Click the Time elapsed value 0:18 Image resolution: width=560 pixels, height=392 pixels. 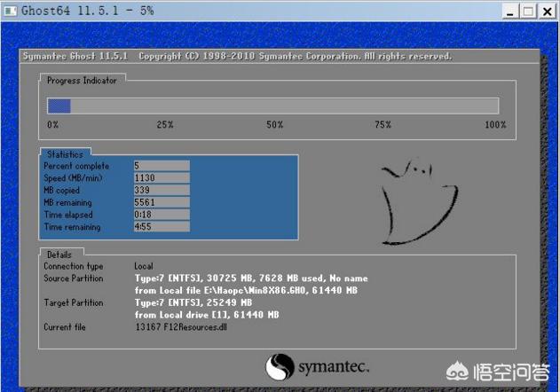(162, 215)
